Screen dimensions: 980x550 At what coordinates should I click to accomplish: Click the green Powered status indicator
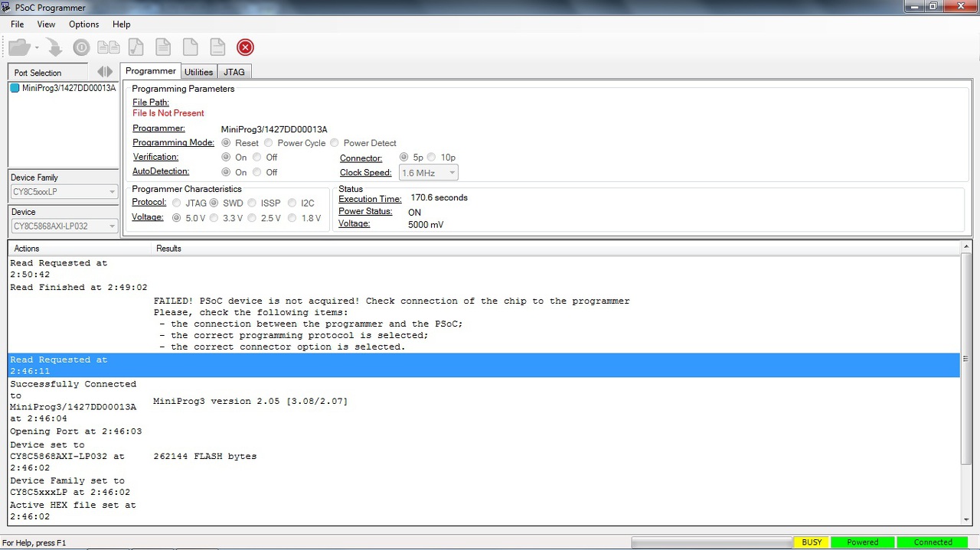pyautogui.click(x=863, y=542)
